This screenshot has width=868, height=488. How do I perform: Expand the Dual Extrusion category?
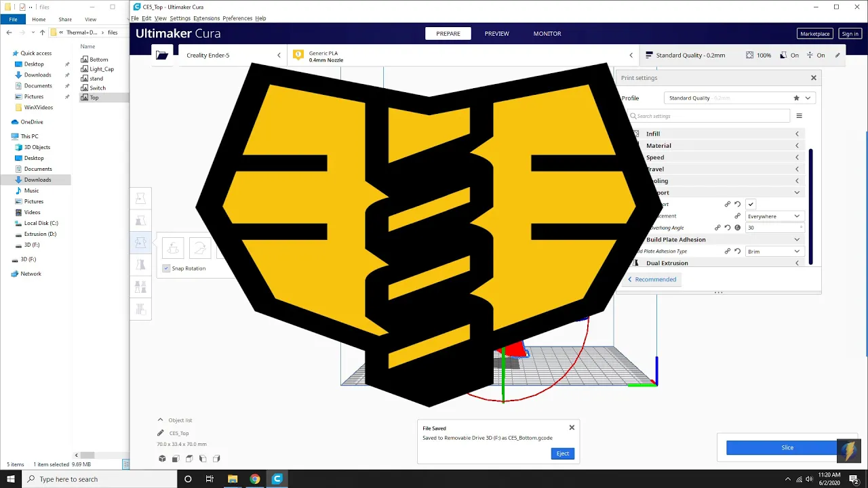tap(717, 263)
